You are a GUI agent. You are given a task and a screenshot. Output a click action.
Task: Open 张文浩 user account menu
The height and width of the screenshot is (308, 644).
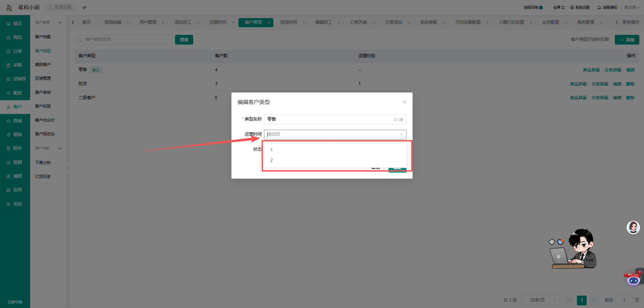(x=632, y=7)
